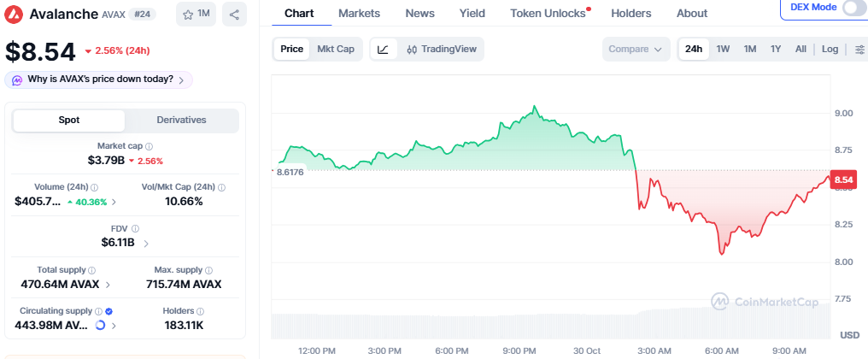Expand Circulating supply details chevron

pyautogui.click(x=114, y=326)
